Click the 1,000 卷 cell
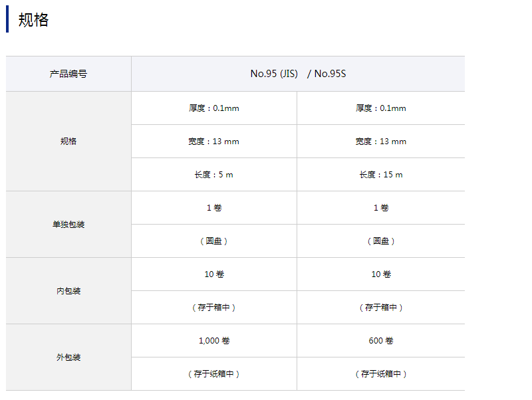Viewport: 532px width, 400px height. point(214,341)
